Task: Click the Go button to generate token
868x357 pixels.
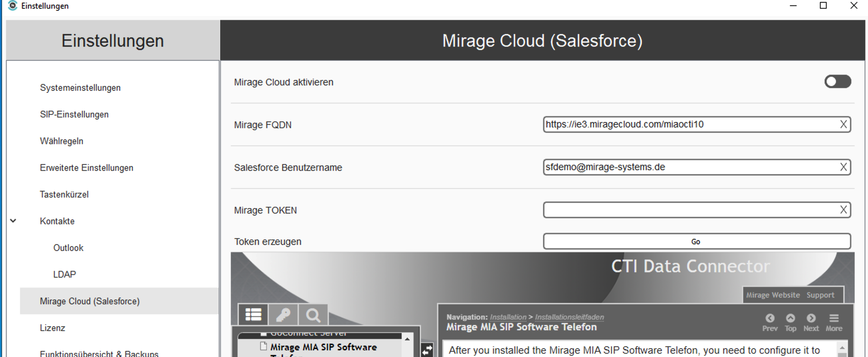Action: (697, 241)
